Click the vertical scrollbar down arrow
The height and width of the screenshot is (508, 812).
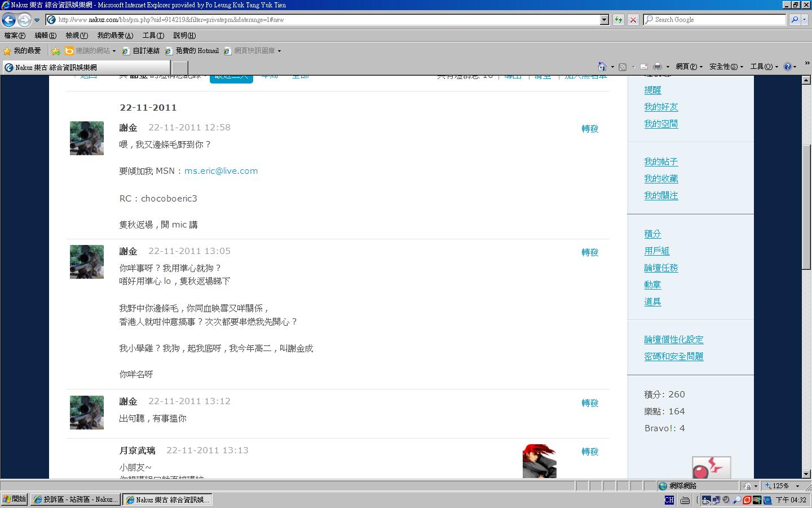(806, 474)
